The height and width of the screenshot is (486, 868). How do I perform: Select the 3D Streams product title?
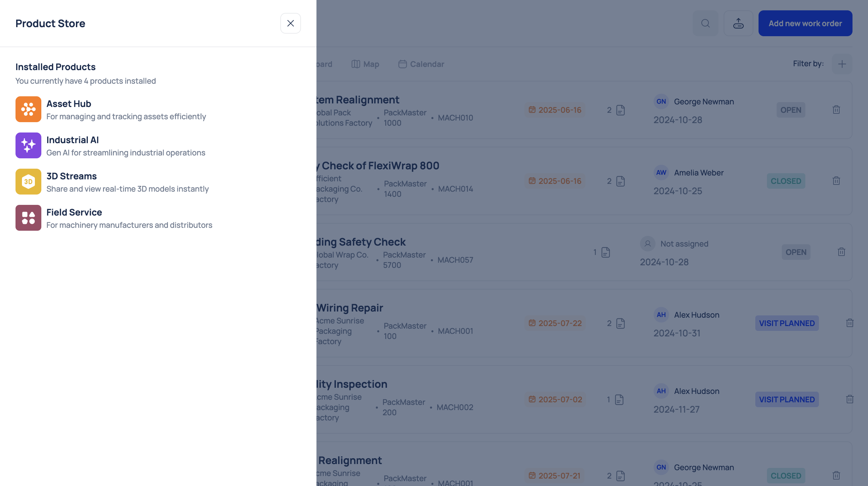[x=71, y=176]
